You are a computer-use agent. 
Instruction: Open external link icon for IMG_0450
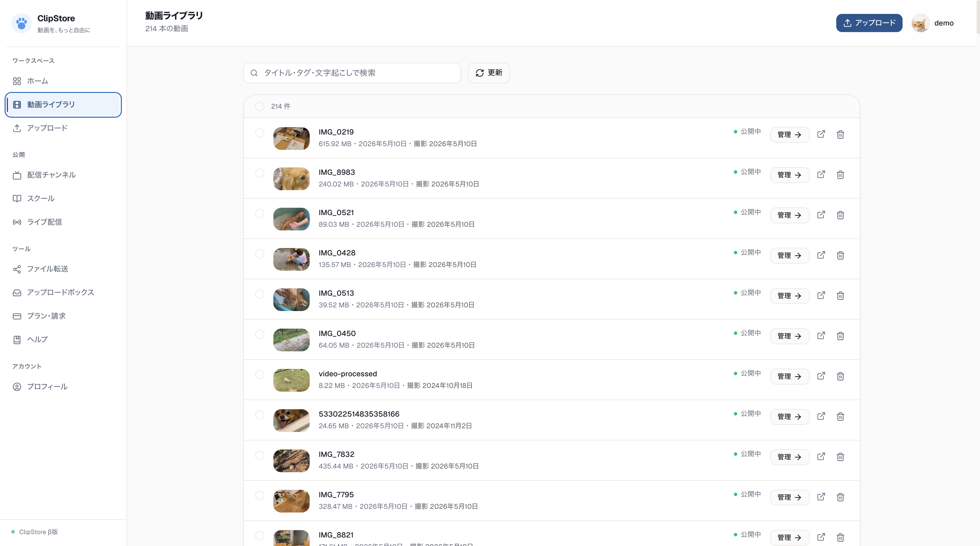[x=821, y=336]
